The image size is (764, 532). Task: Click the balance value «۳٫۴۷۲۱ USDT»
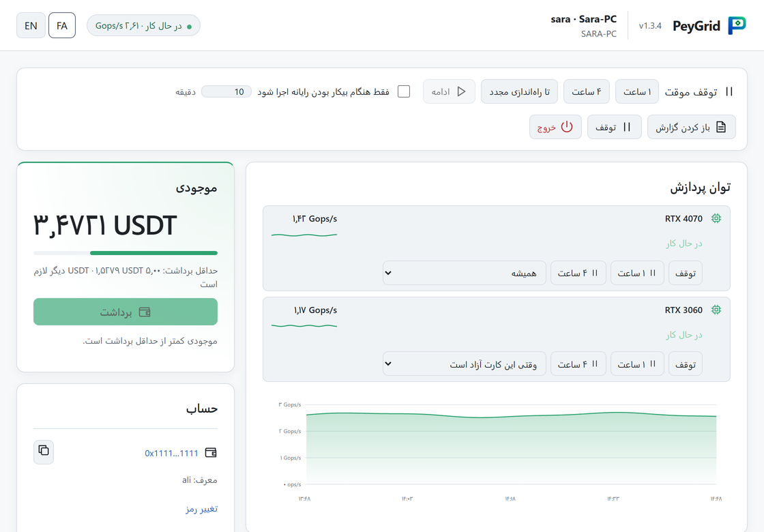click(105, 225)
